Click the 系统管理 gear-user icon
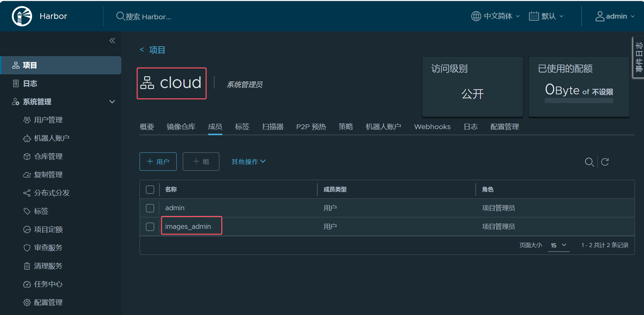 coord(16,102)
